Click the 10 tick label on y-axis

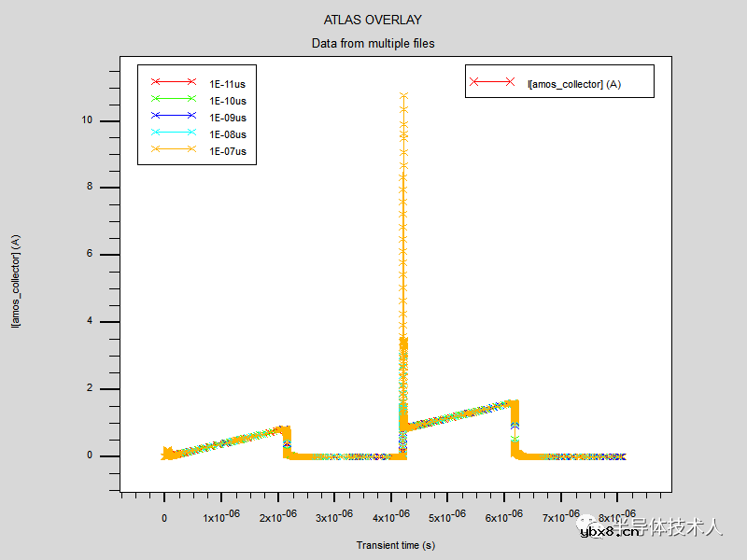point(86,120)
